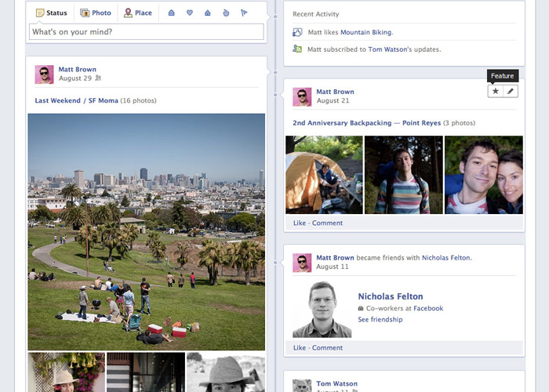Like the Point Reyes backpacking album
549x392 pixels.
(x=300, y=223)
